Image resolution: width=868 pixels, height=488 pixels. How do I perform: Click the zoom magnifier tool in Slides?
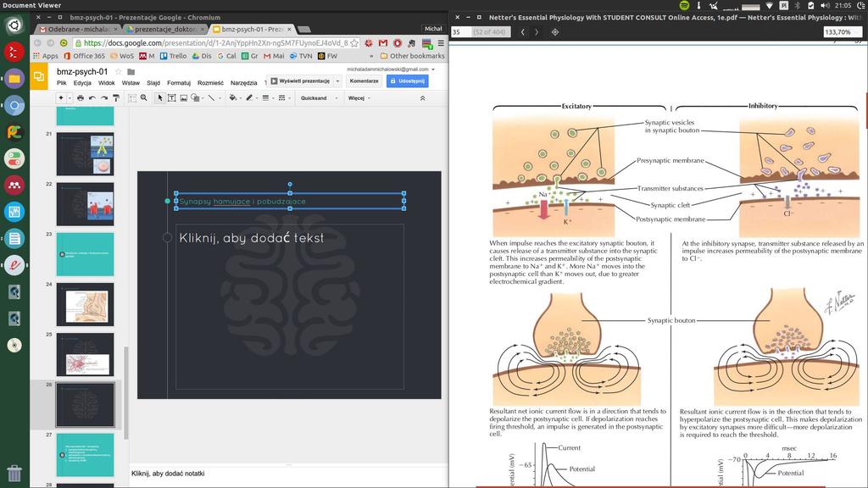144,98
